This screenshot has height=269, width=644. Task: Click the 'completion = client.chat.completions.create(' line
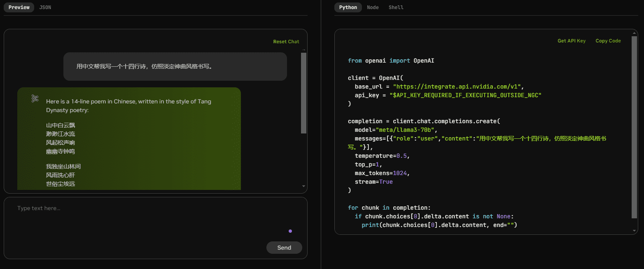click(x=424, y=121)
